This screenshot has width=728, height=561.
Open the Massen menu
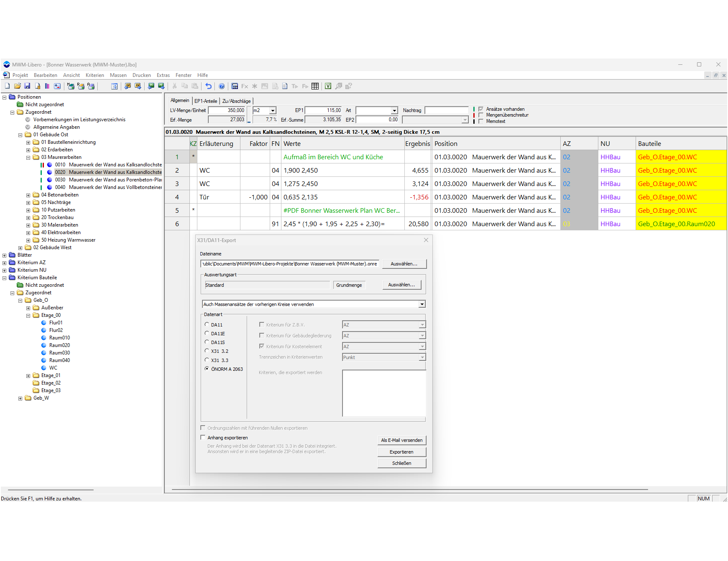click(118, 75)
